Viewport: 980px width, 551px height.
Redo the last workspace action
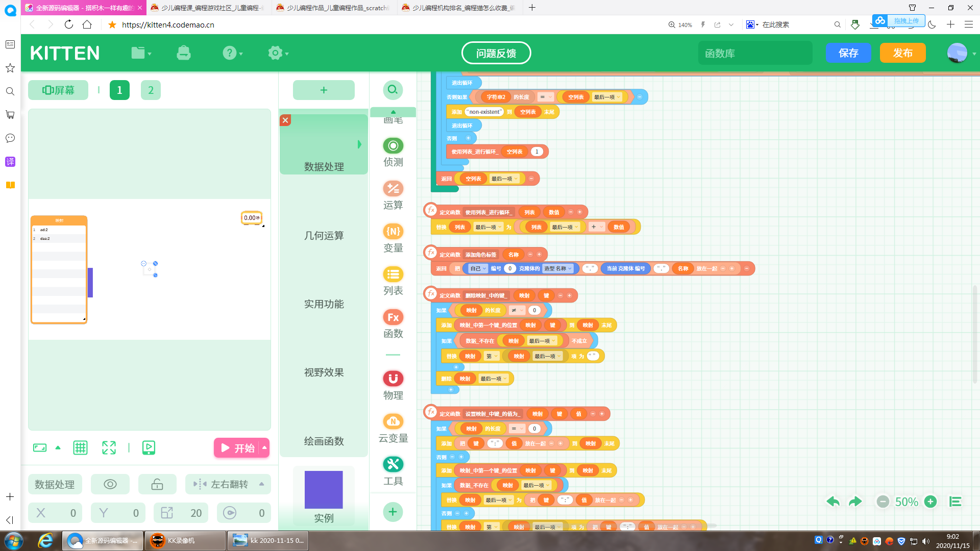tap(855, 502)
